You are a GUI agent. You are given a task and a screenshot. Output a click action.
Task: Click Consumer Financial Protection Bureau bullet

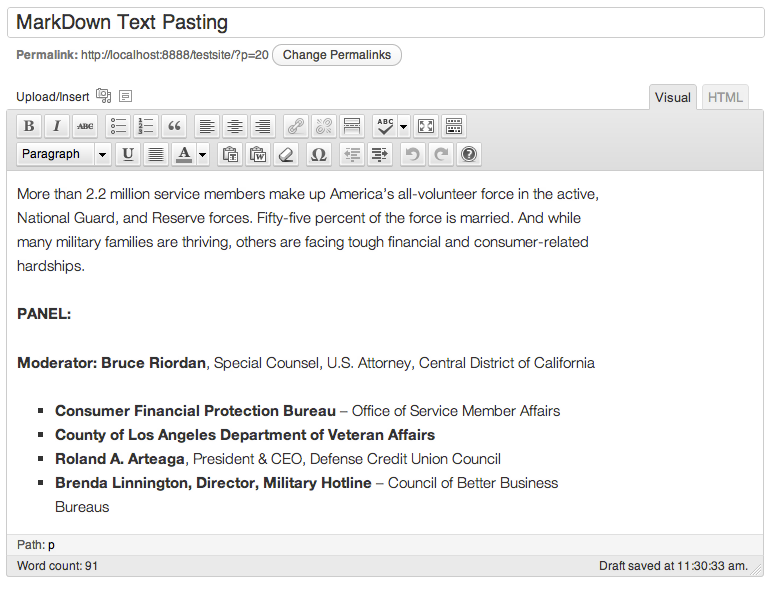coord(307,411)
